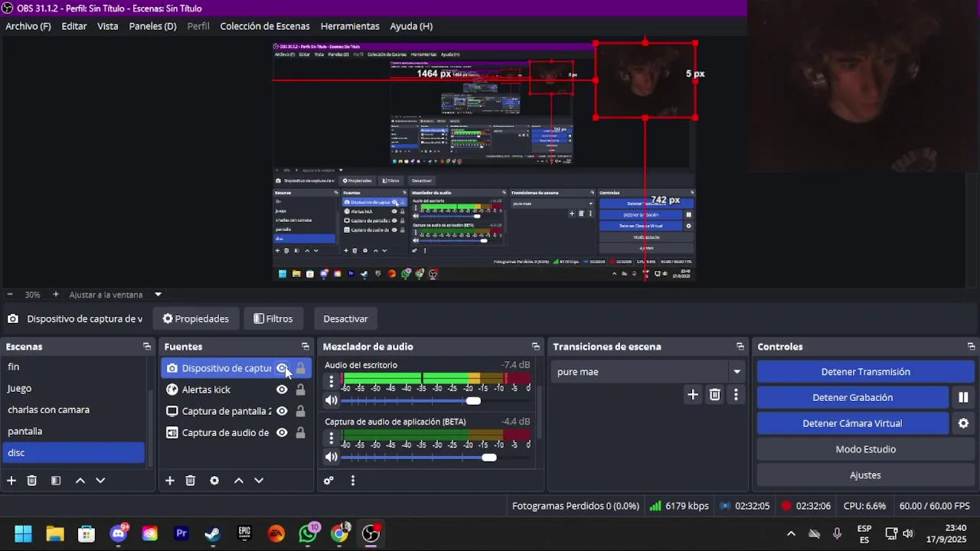980x551 pixels.
Task: Open transition properties three-dot menu
Action: [x=736, y=395]
